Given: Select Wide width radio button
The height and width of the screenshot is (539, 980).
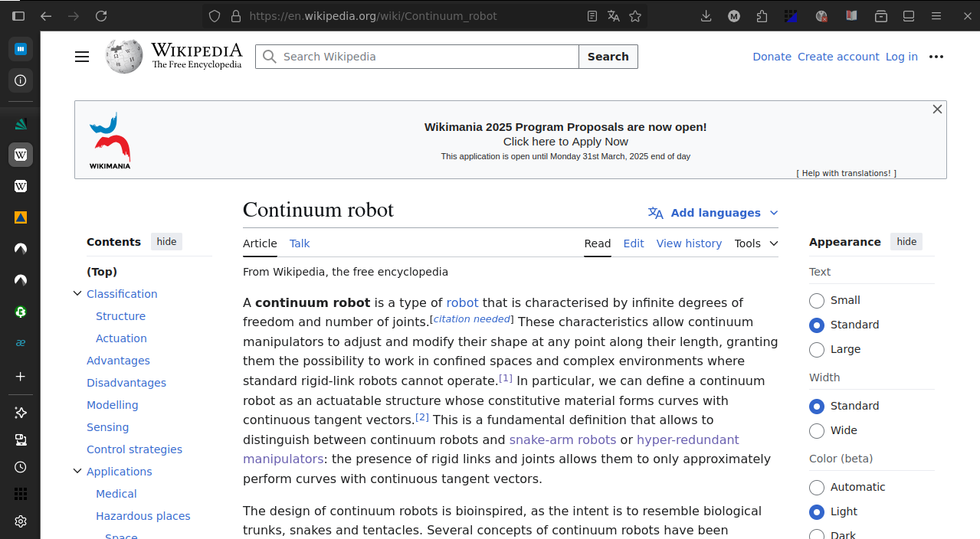Looking at the screenshot, I should (817, 430).
